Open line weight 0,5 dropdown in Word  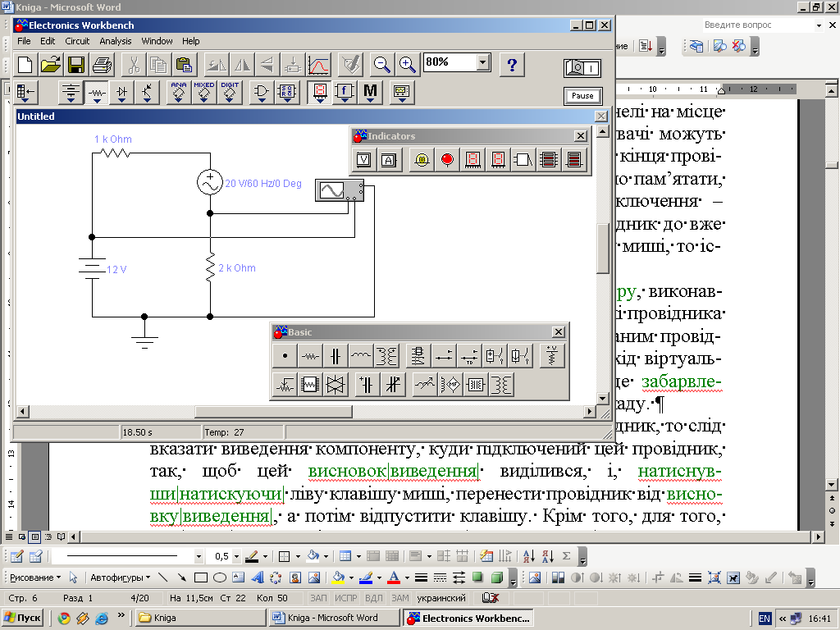[x=236, y=557]
